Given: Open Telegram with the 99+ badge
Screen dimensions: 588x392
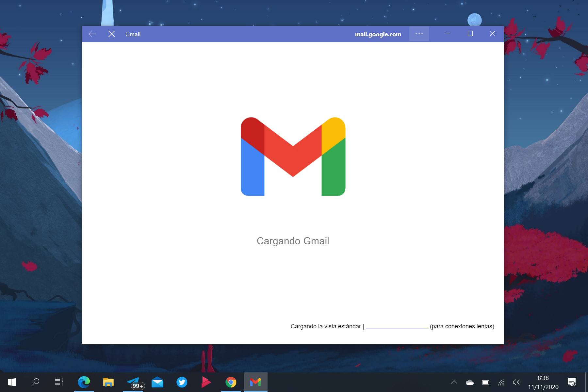Looking at the screenshot, I should (133, 382).
